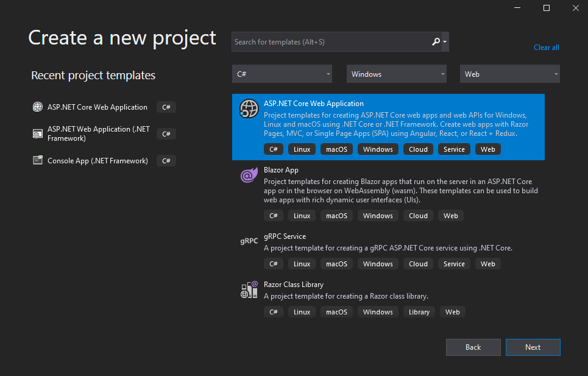Screen dimensions: 588x376
Task: Click the ASP.NET Core Web Application title in template list
Action: tap(314, 104)
